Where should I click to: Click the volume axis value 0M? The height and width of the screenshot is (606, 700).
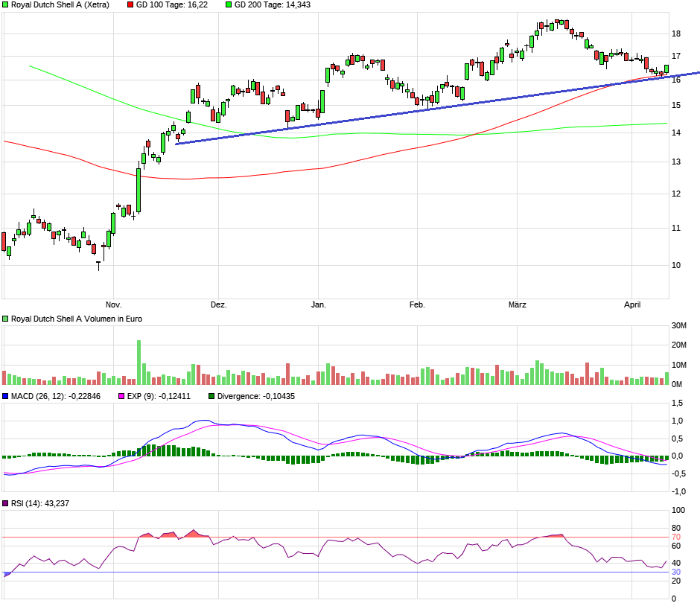click(677, 385)
